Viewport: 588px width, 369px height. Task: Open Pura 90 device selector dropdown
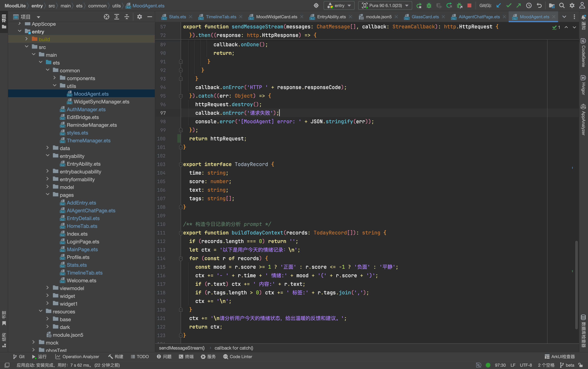[385, 6]
